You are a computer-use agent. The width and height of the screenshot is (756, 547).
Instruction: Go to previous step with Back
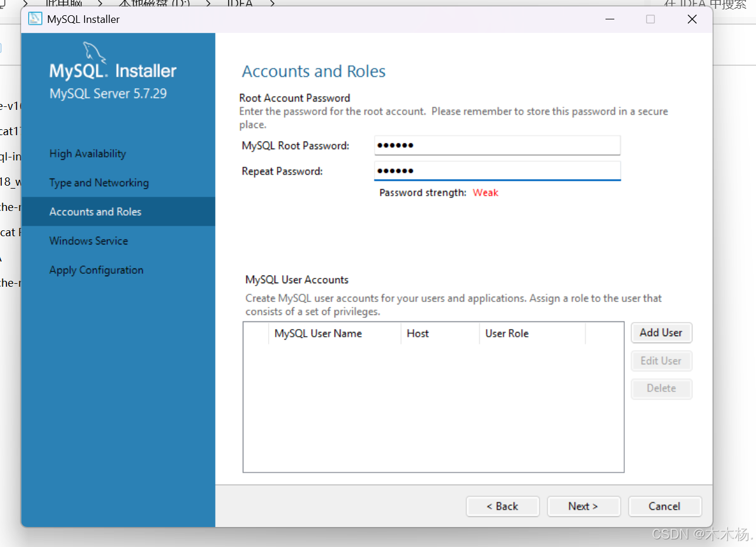pyautogui.click(x=503, y=506)
